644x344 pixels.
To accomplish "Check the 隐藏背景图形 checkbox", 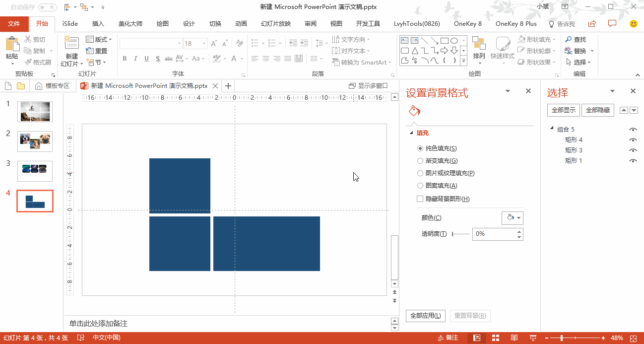I will pos(419,198).
